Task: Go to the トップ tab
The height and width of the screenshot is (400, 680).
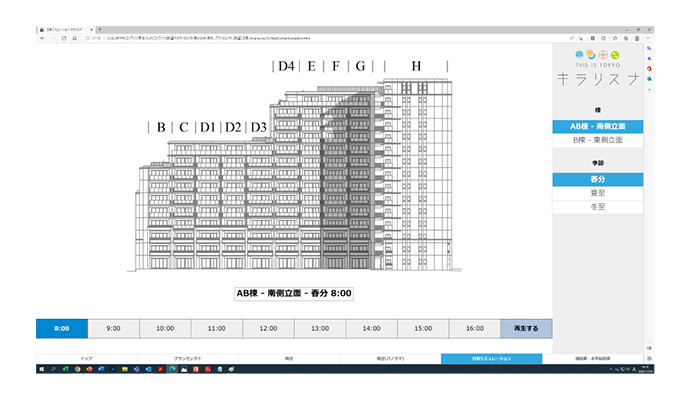Action: coord(87,357)
